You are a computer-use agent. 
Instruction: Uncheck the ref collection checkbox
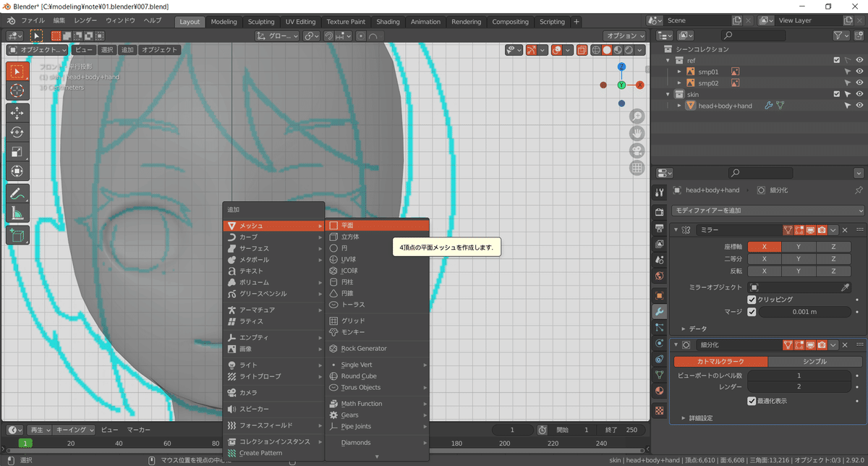837,60
